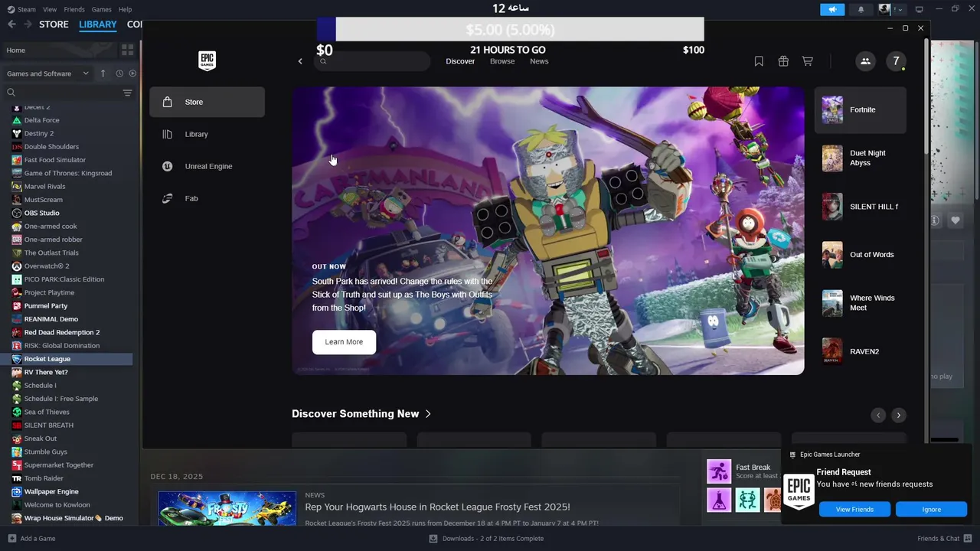The height and width of the screenshot is (551, 980).
Task: Open Discover Something New section link
Action: (x=361, y=414)
